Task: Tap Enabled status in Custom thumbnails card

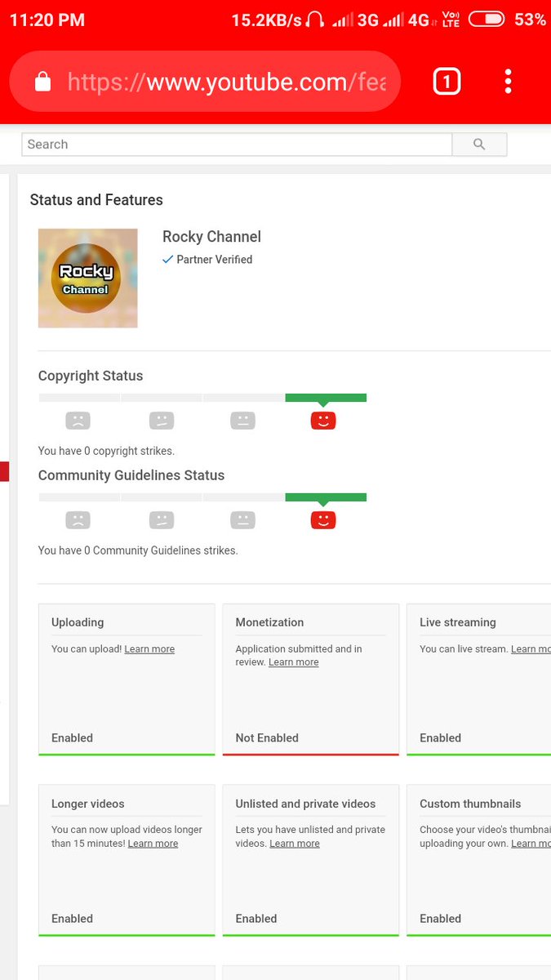Action: click(441, 919)
